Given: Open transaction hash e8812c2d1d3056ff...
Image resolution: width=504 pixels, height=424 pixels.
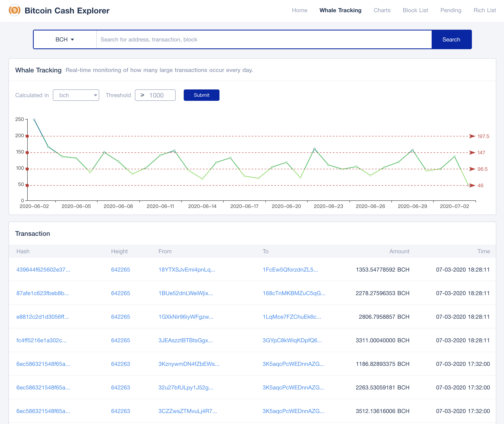Looking at the screenshot, I should click(x=42, y=317).
